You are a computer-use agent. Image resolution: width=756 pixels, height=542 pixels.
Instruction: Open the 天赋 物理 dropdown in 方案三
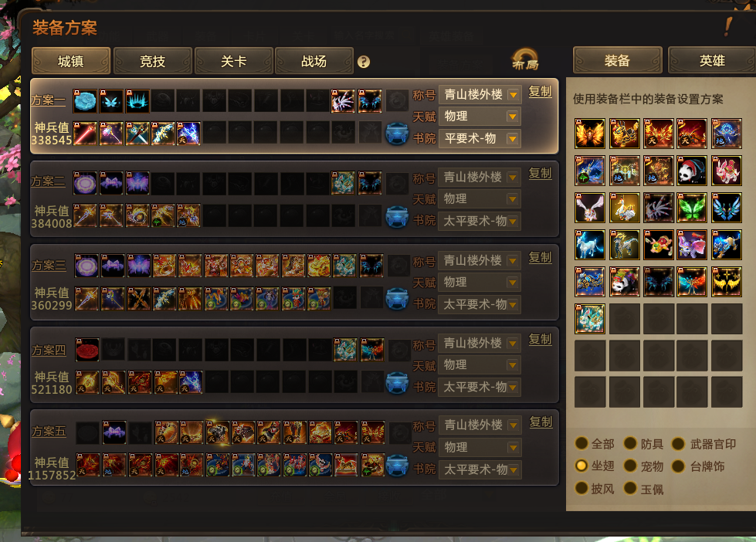point(480,282)
